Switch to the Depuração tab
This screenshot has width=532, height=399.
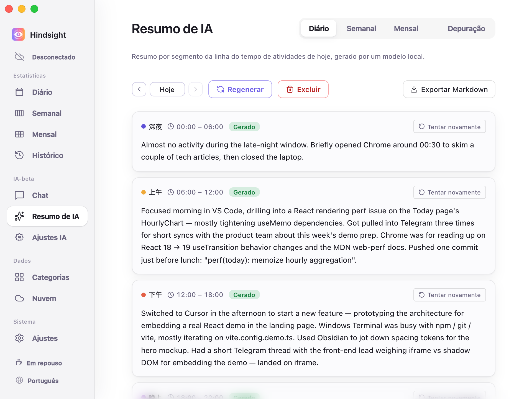pos(466,29)
